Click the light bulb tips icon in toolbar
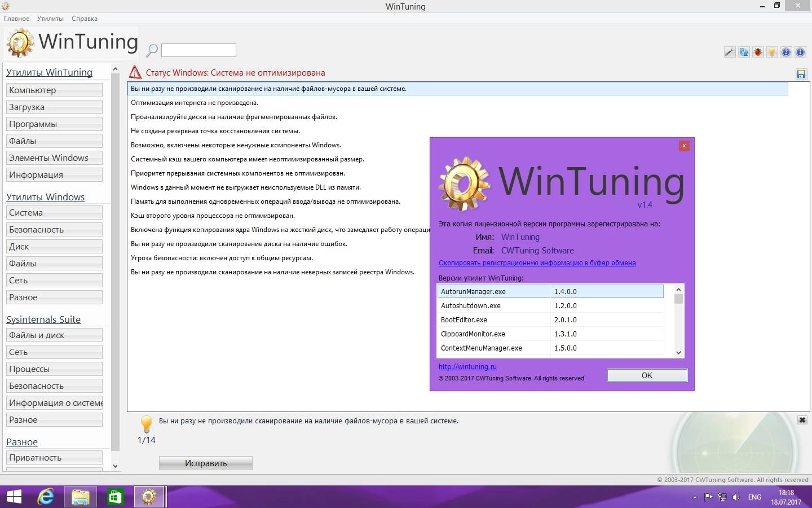Viewport: 812px width, 508px height. 772,52
